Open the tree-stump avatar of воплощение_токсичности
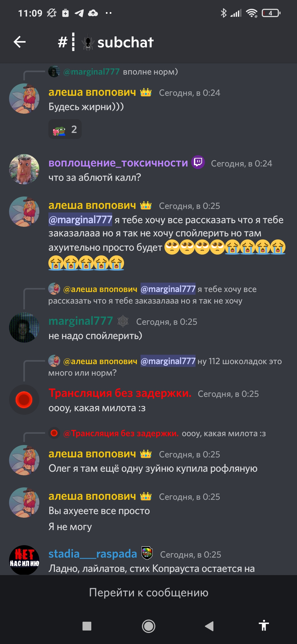The height and width of the screenshot is (644, 297). [24, 169]
